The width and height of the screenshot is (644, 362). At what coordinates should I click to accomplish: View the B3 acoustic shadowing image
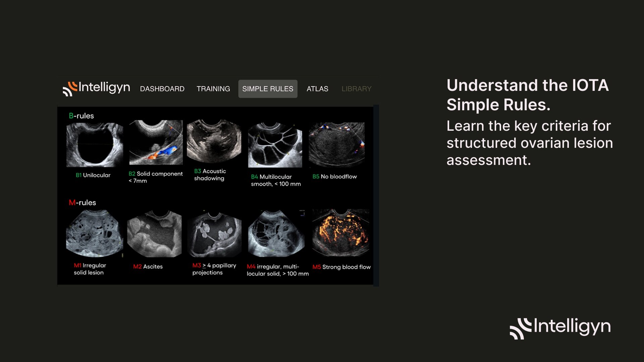click(214, 141)
